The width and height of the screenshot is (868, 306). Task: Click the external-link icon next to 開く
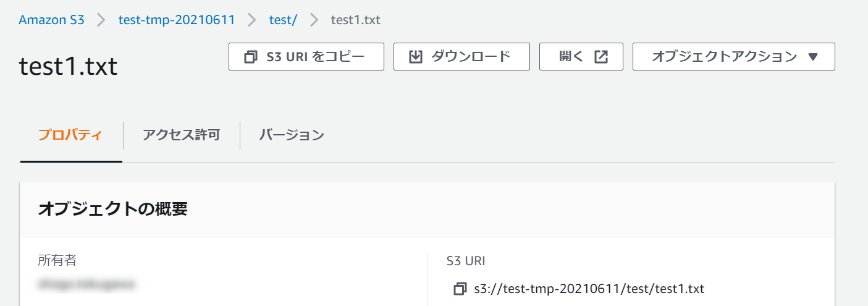click(x=600, y=57)
